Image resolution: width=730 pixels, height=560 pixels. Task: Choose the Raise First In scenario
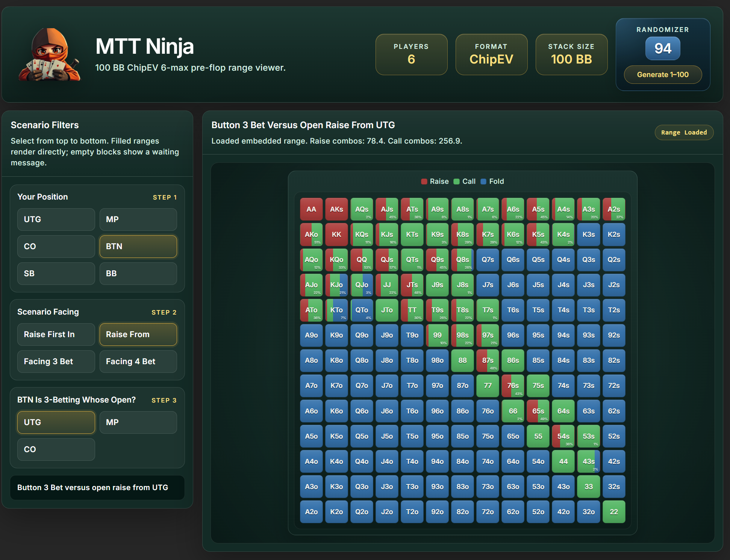pyautogui.click(x=56, y=334)
